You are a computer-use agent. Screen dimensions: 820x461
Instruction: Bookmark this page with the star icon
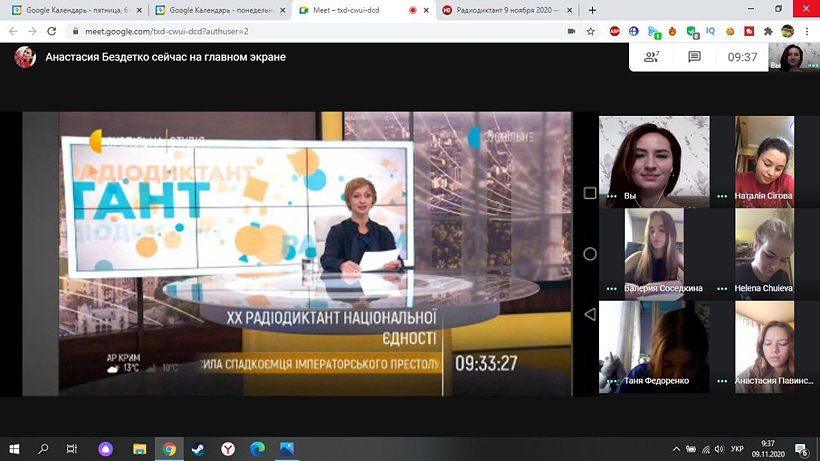[x=591, y=31]
